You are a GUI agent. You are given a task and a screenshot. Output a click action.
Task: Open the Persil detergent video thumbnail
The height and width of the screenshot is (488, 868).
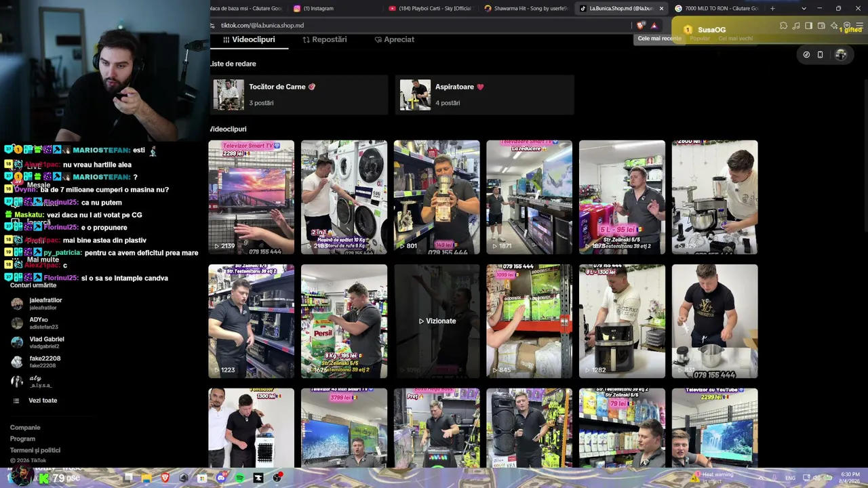tap(344, 321)
